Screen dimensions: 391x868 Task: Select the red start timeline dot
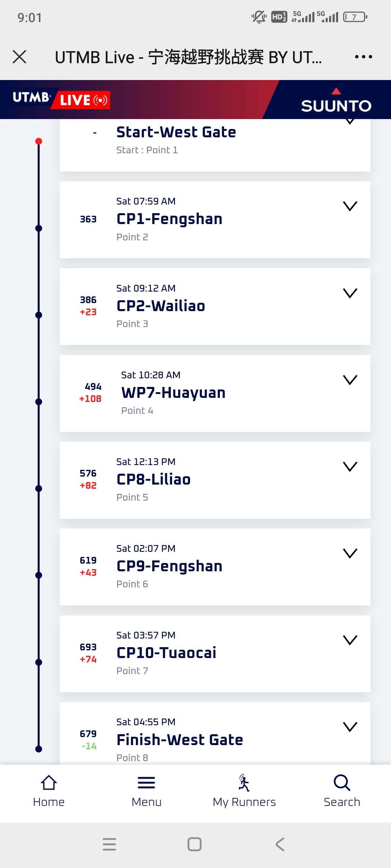point(39,141)
